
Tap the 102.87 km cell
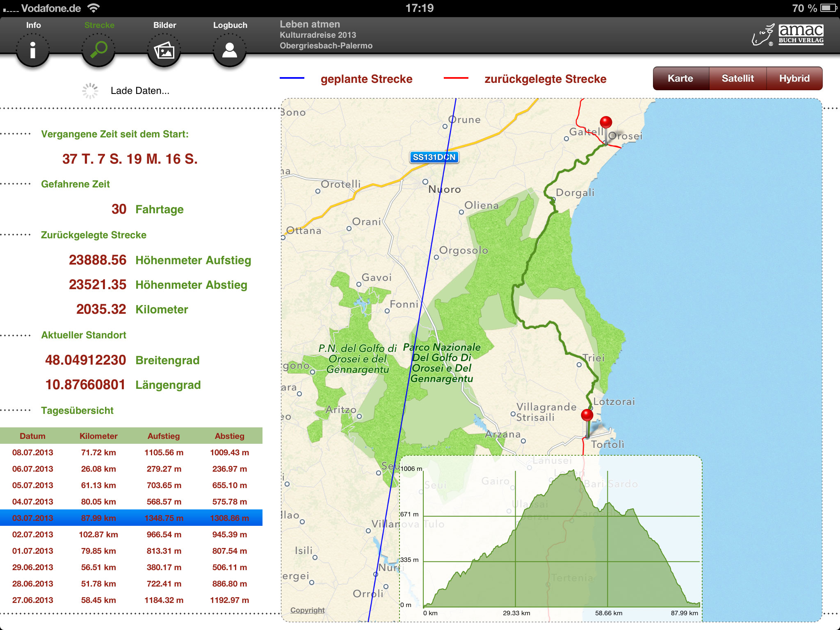click(98, 534)
